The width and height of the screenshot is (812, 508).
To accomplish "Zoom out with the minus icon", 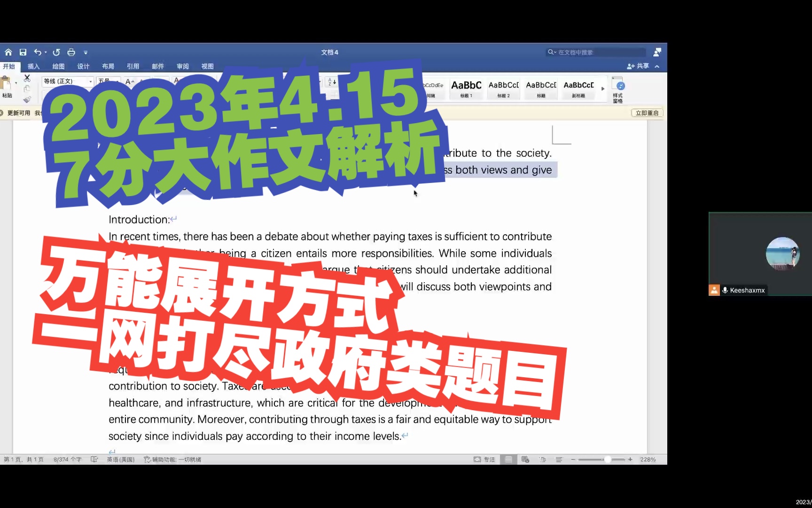I will (573, 460).
